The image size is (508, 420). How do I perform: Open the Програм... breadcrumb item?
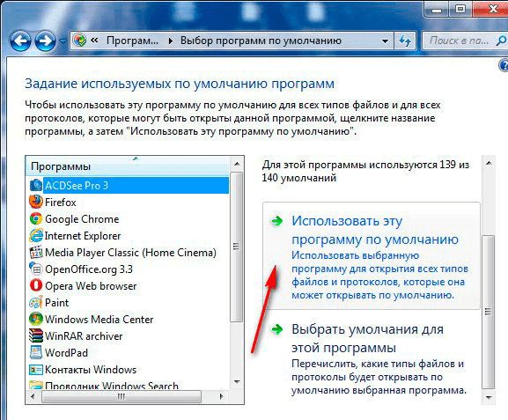(x=133, y=41)
